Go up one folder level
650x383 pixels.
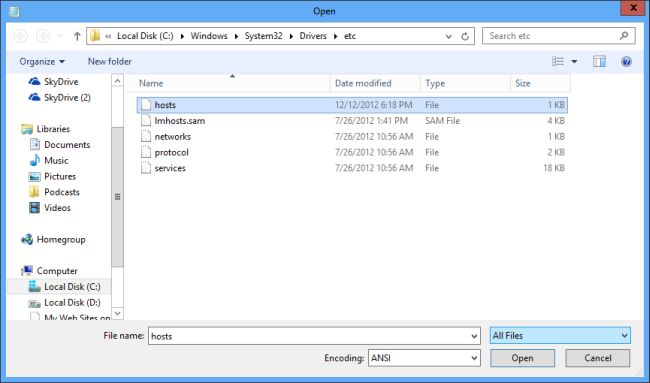77,36
